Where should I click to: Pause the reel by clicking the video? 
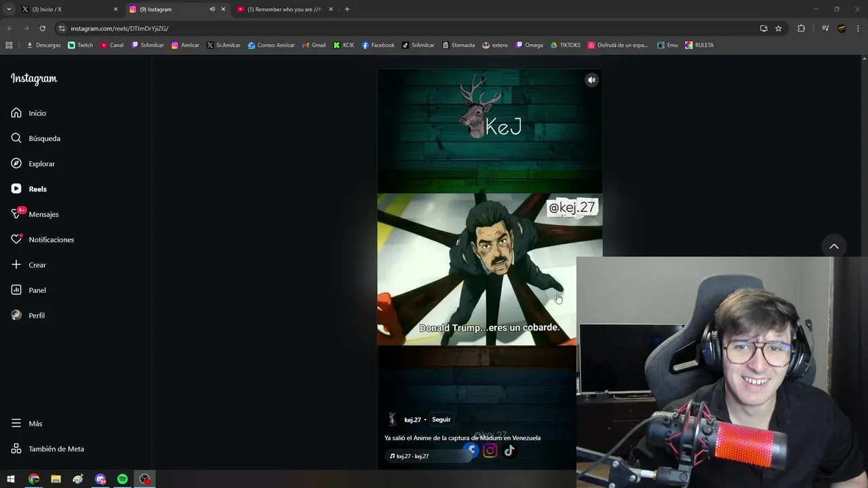pos(490,269)
